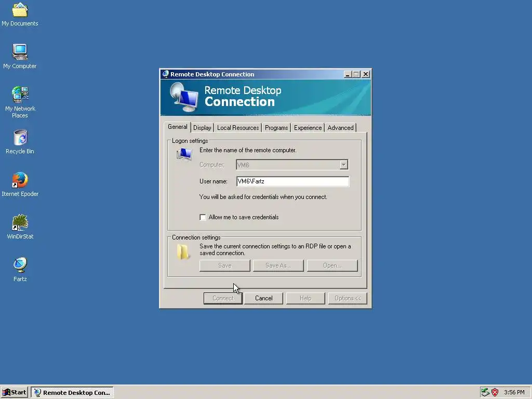The image size is (532, 399).
Task: Click Remote Desktop Con... taskbar button
Action: 72,392
